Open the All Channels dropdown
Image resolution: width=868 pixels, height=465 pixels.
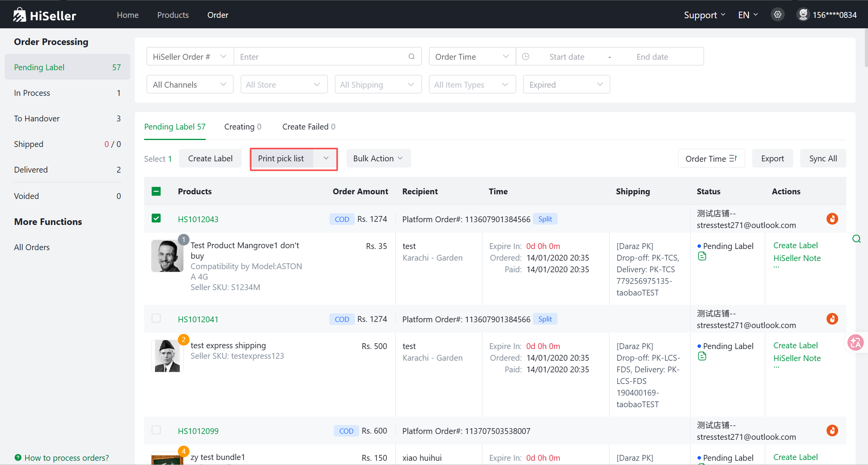click(189, 85)
